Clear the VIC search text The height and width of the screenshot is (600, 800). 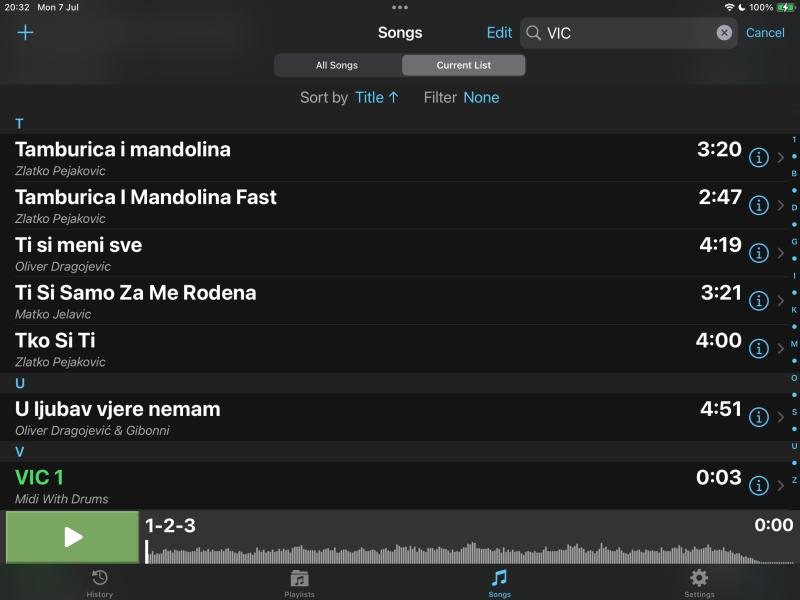coord(724,33)
